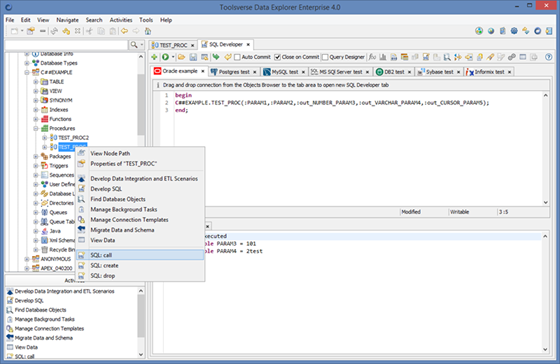Switch to the MS SQL Server test tab
Screen dimensions: 560x364
pos(340,72)
